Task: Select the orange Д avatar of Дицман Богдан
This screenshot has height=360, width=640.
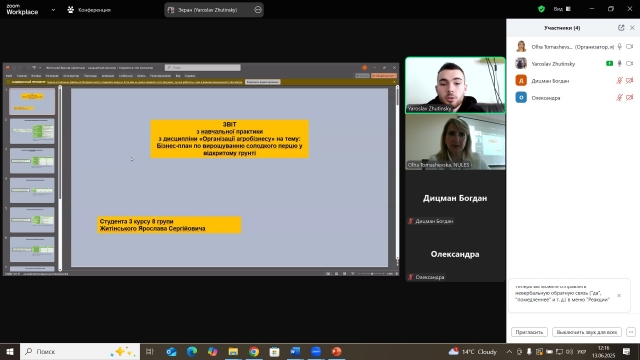Action: [x=521, y=80]
